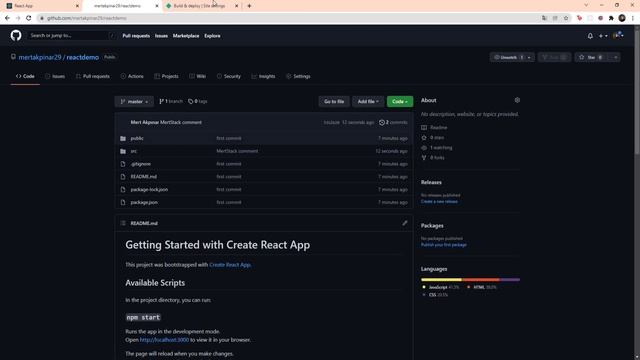The width and height of the screenshot is (640, 360).
Task: Open the Create React App link
Action: pyautogui.click(x=230, y=265)
